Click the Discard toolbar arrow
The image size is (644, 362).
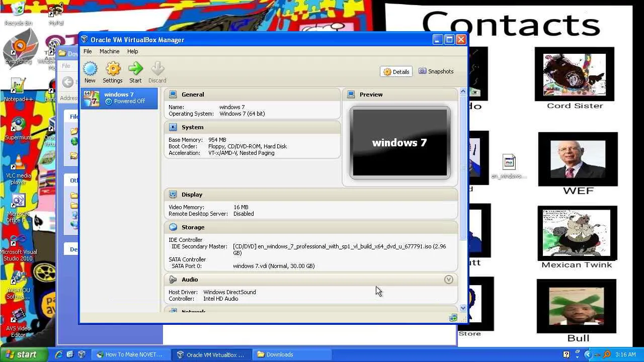pos(157,72)
